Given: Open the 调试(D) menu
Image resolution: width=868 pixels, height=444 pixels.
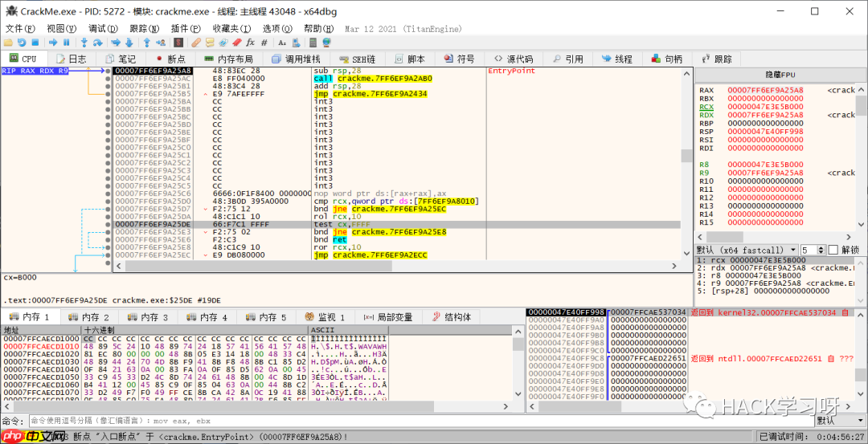Looking at the screenshot, I should click(x=102, y=28).
